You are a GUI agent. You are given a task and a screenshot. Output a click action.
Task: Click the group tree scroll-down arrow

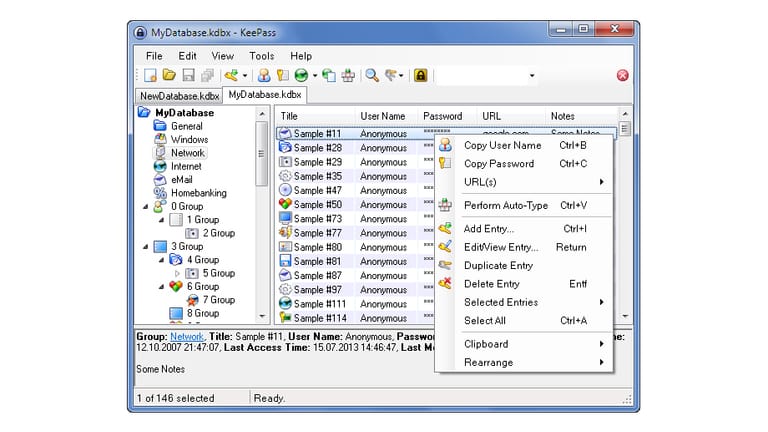point(262,316)
